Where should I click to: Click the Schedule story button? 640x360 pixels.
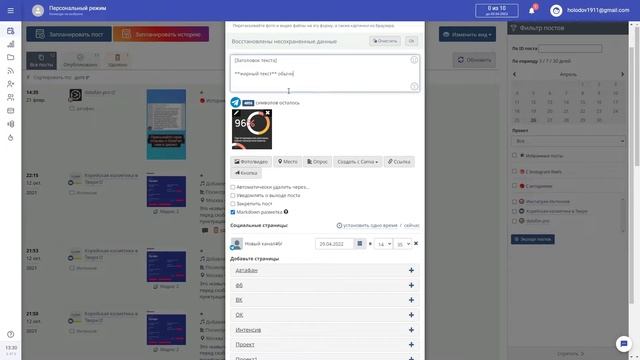[161, 34]
